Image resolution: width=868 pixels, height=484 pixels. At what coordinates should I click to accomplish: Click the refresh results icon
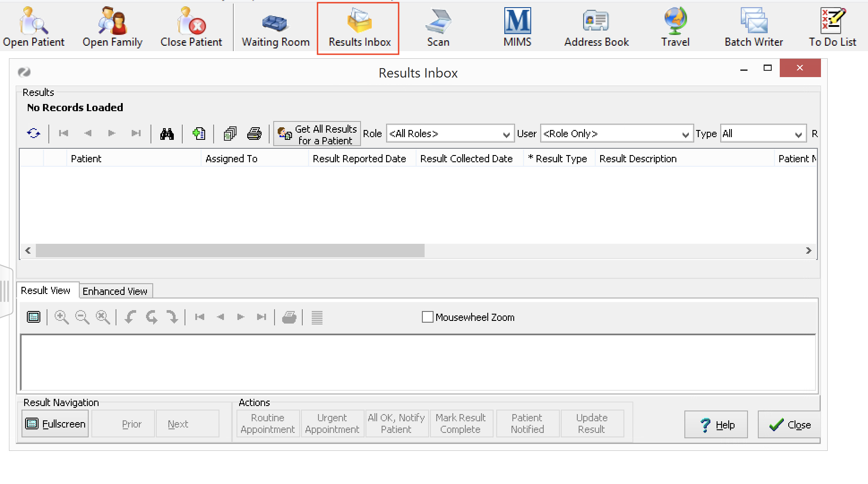(x=34, y=134)
